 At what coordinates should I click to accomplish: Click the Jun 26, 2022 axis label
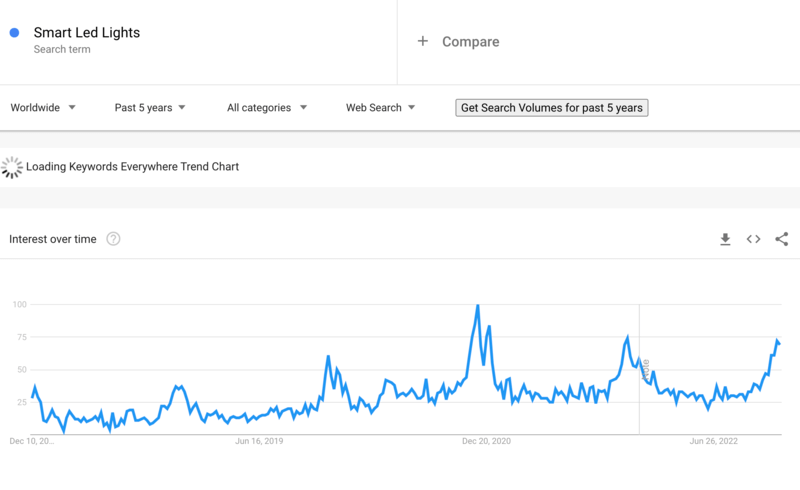(x=714, y=440)
